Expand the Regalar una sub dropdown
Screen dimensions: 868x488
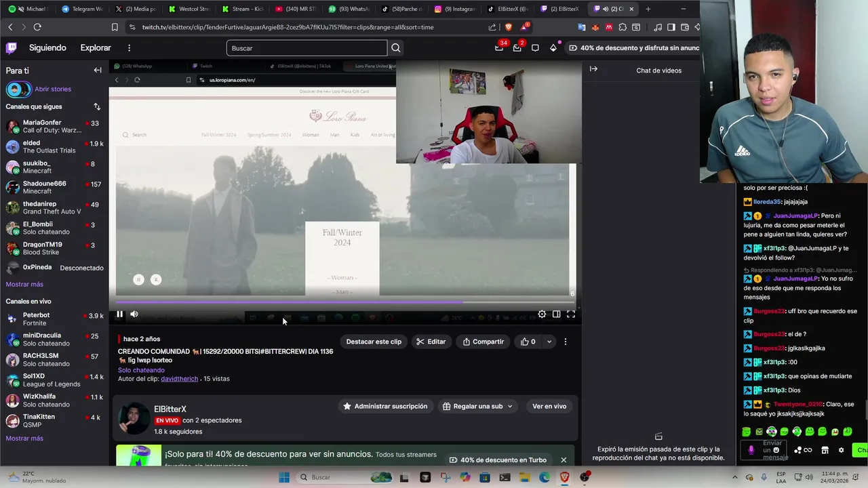[x=477, y=406]
